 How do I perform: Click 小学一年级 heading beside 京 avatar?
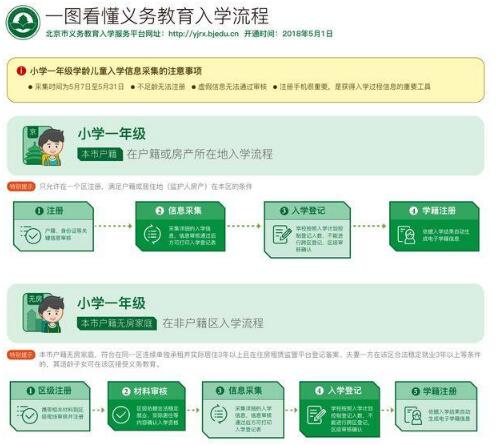pyautogui.click(x=112, y=134)
